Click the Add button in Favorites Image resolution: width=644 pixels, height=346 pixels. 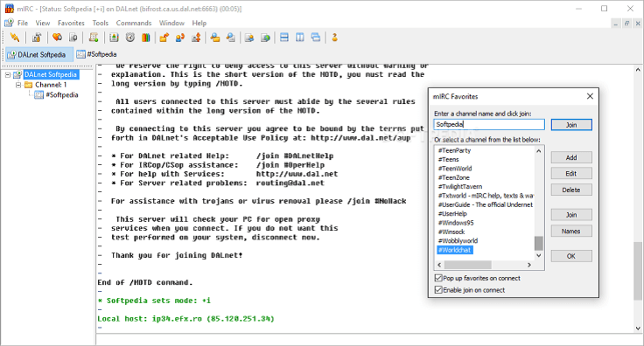click(571, 157)
